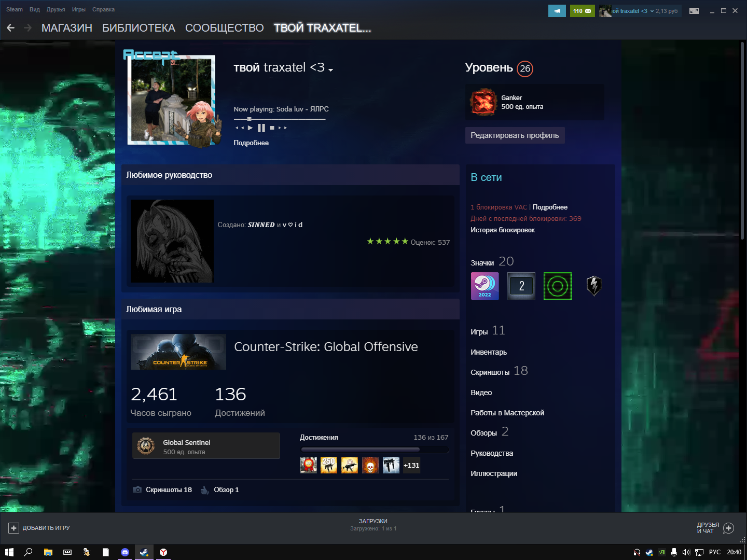The image size is (747, 560).
Task: Open the Ganker badge icon
Action: pyautogui.click(x=483, y=102)
